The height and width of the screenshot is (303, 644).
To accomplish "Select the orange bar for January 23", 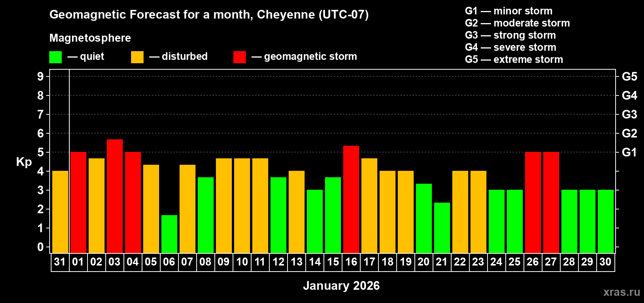I will click(x=478, y=212).
